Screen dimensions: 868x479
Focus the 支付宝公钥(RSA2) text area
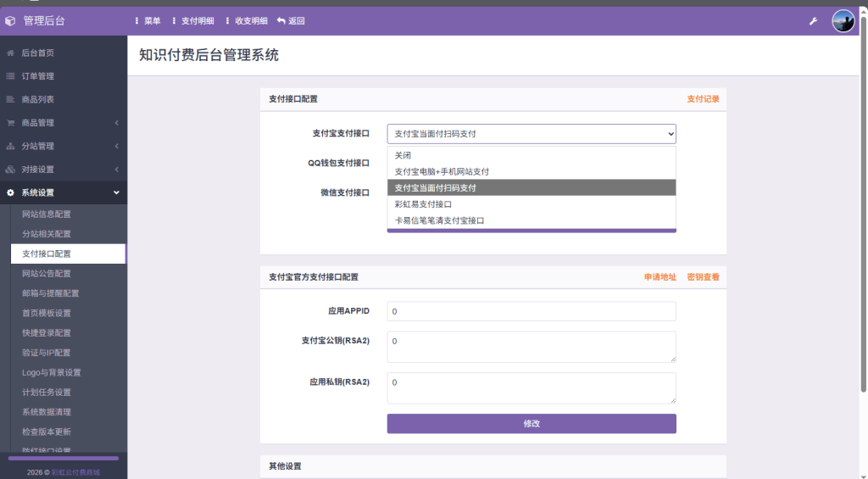[531, 347]
